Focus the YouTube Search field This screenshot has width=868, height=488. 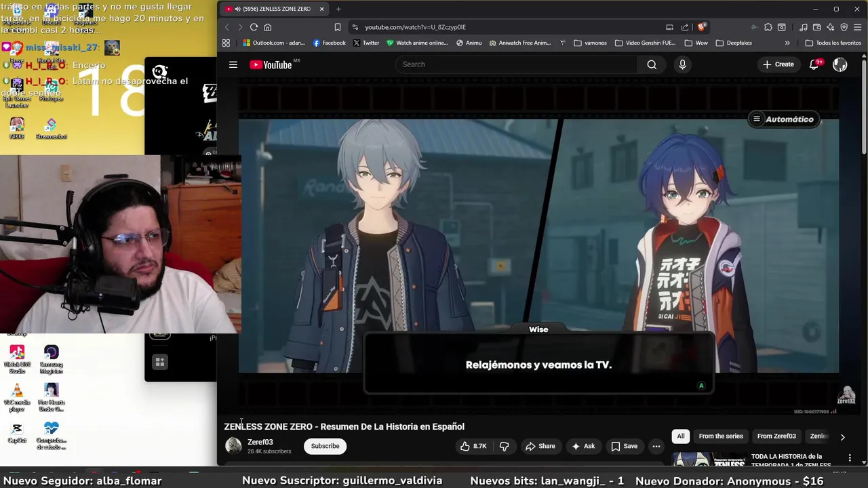click(x=517, y=64)
